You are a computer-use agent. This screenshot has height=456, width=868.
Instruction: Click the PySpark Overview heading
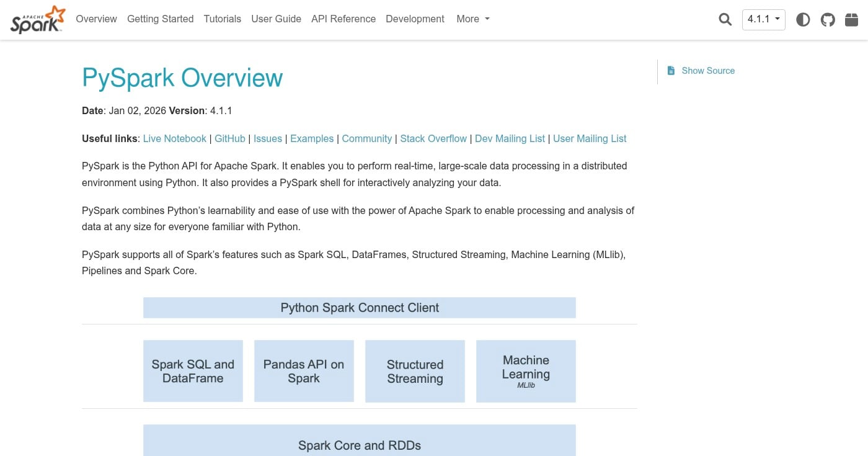click(182, 78)
